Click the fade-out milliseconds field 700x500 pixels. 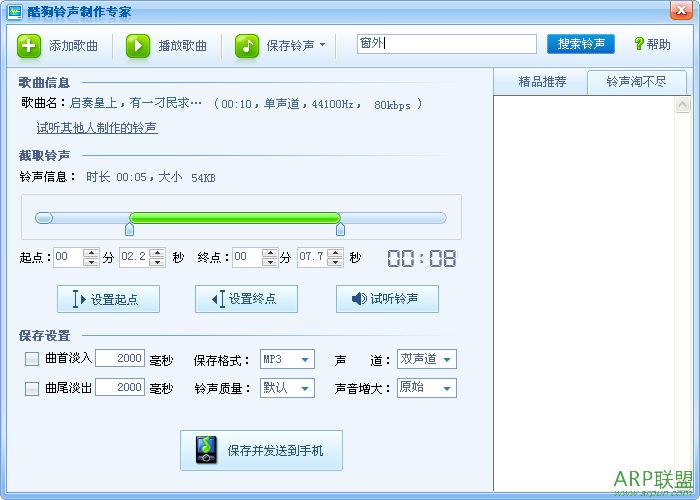pos(120,387)
